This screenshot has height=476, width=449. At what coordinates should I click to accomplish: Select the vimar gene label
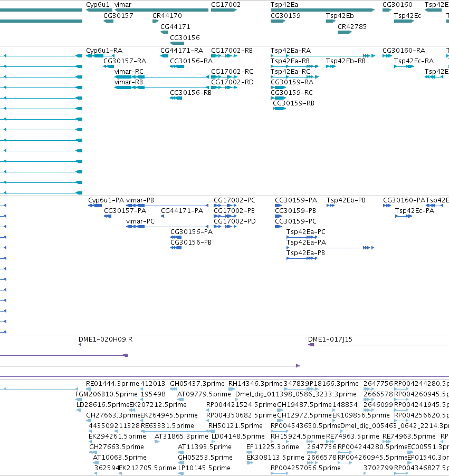[x=123, y=5]
